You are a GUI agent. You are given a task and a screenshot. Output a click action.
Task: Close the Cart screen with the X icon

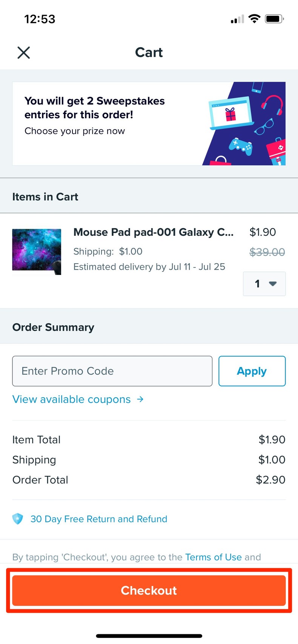pyautogui.click(x=23, y=52)
